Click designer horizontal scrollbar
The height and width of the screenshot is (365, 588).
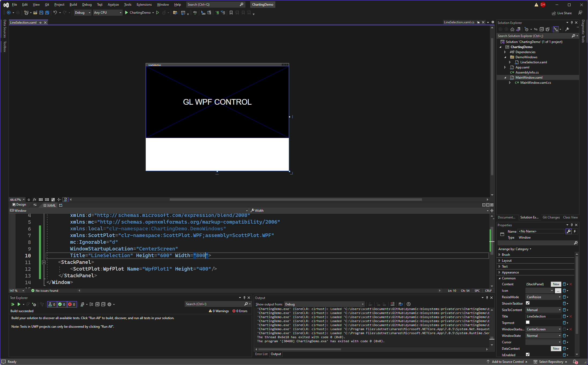pyautogui.click(x=296, y=200)
